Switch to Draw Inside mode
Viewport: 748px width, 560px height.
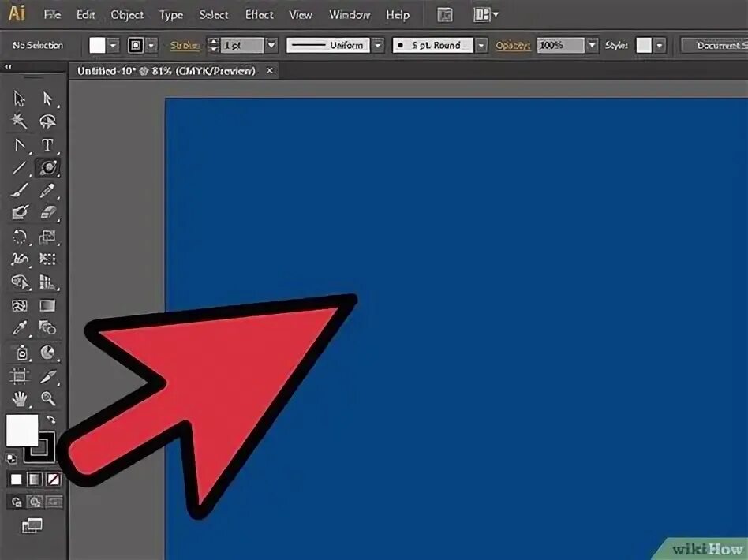click(x=54, y=502)
